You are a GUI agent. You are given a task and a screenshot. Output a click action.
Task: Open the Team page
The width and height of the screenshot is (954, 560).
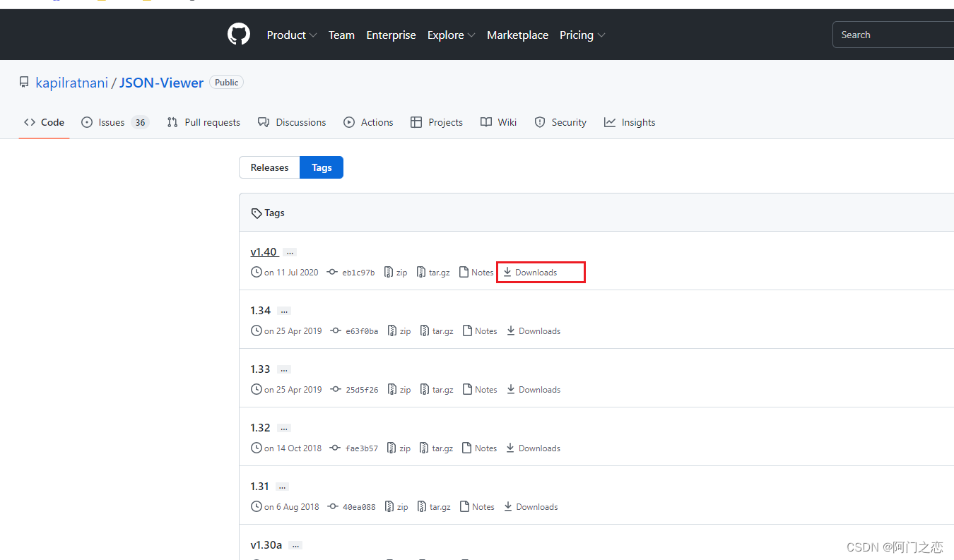[x=341, y=35]
